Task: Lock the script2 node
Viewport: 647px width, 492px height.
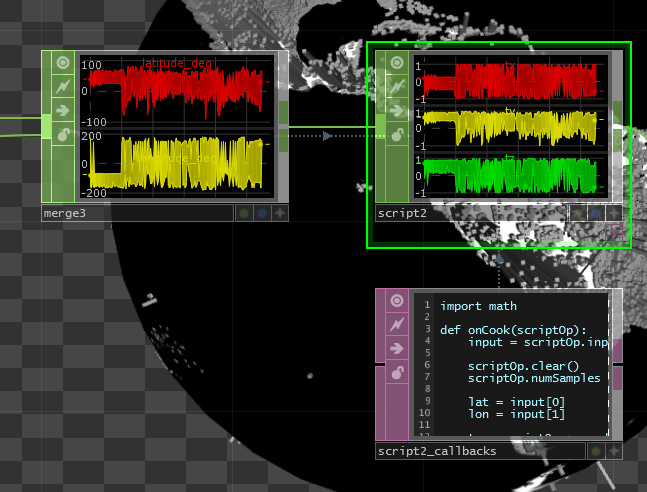Action: [x=397, y=135]
